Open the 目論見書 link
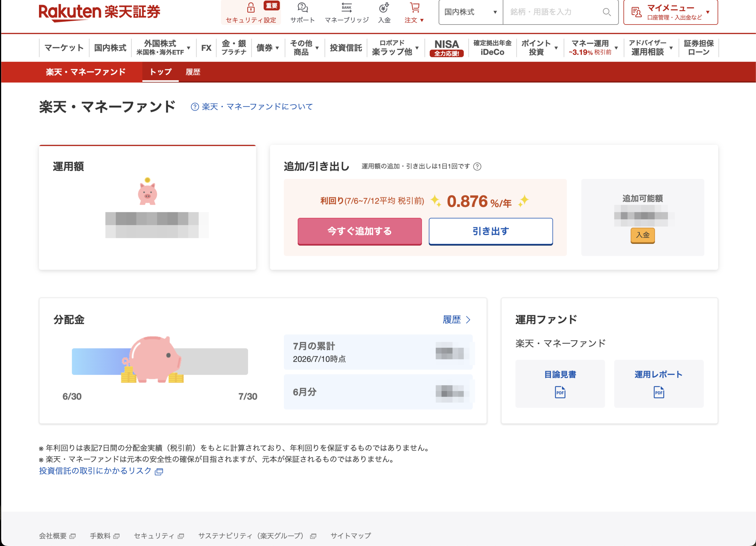 point(560,375)
